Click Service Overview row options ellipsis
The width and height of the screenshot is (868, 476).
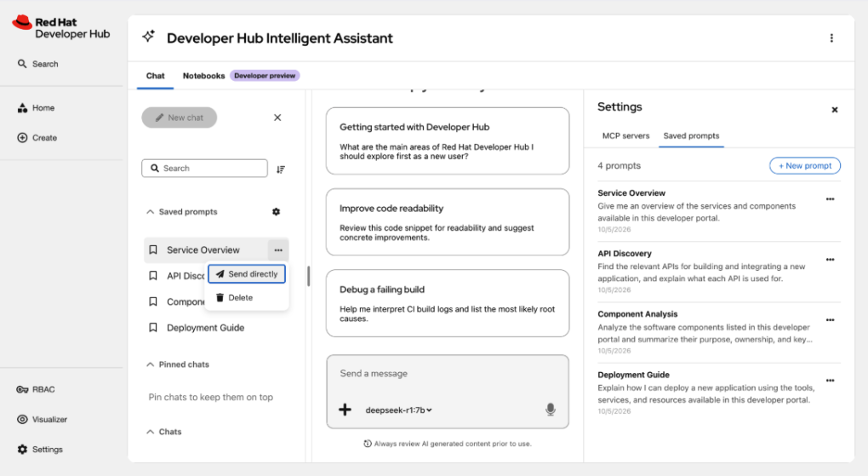click(x=278, y=249)
